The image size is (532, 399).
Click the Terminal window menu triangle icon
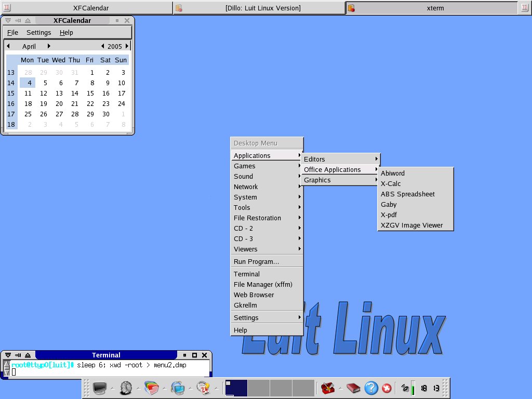pyautogui.click(x=8, y=355)
